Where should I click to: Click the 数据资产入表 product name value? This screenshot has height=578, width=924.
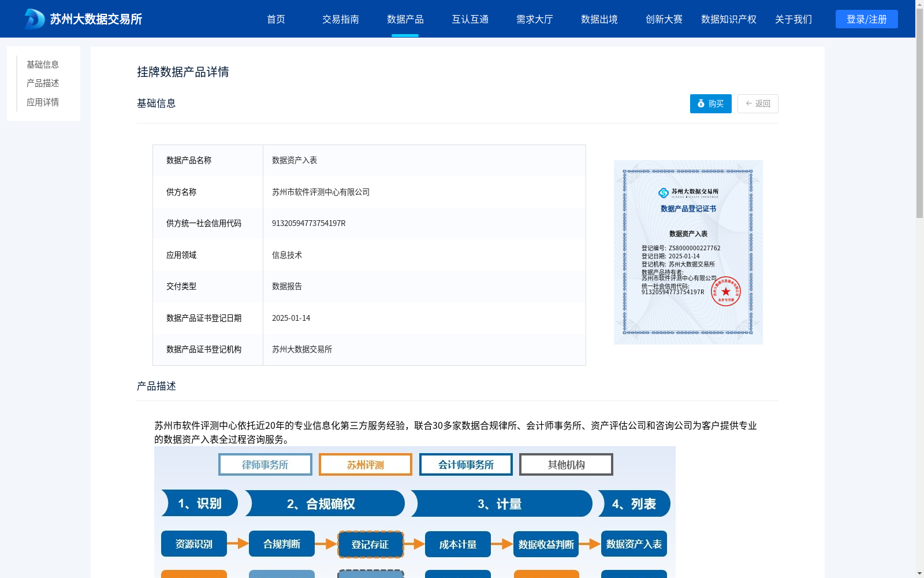tap(295, 160)
